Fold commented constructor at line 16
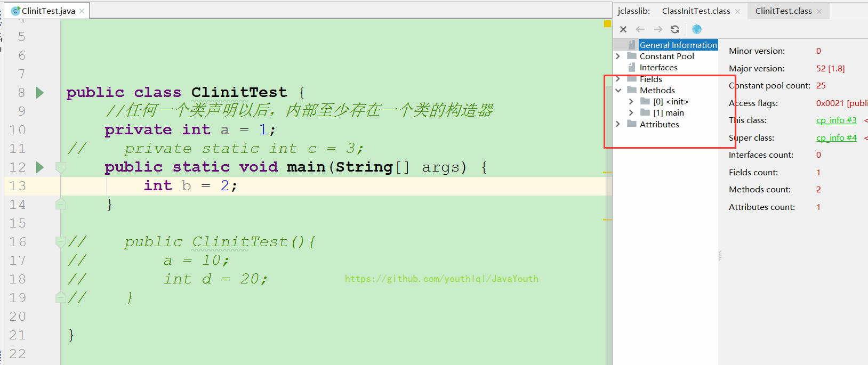This screenshot has width=868, height=365. (61, 242)
